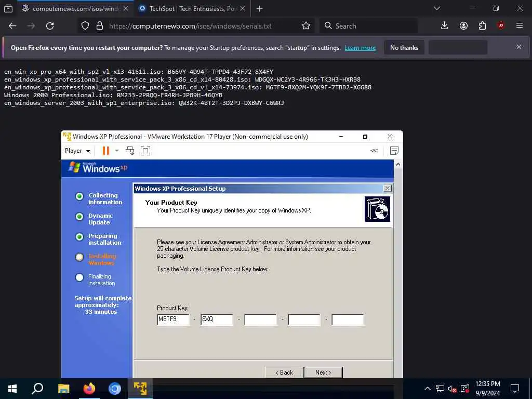532x399 pixels.
Task: Open File Explorer from taskbar
Action: pyautogui.click(x=63, y=389)
